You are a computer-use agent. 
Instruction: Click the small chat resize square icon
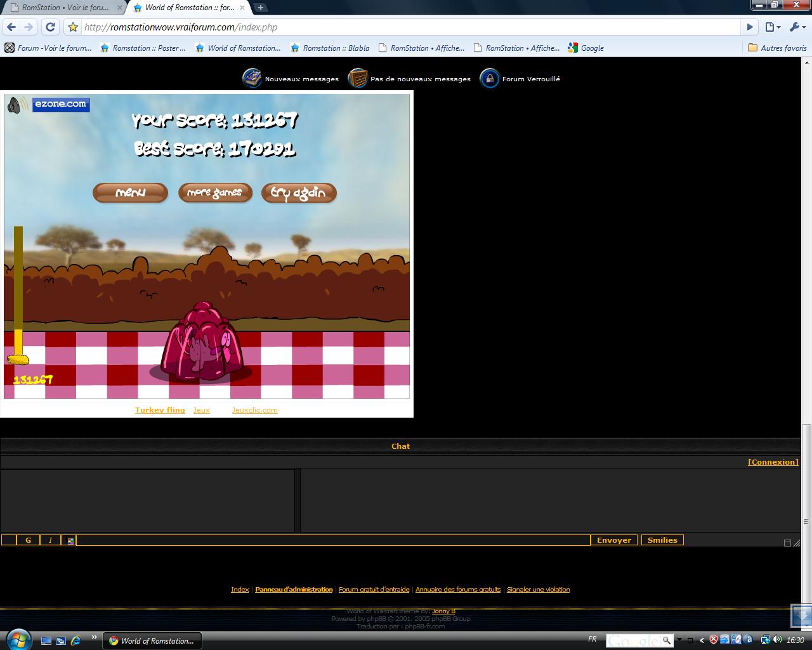787,543
